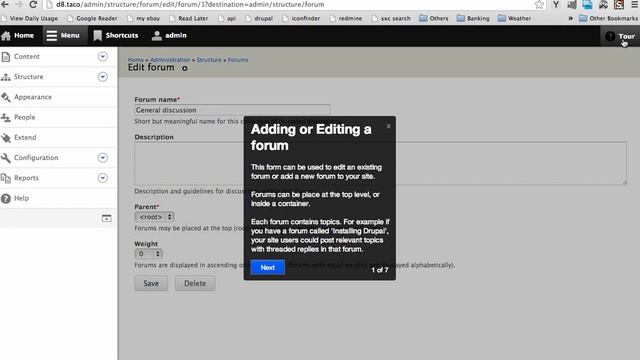This screenshot has height=360, width=640.
Task: Click the Home icon in admin toolbar
Action: tap(6, 36)
